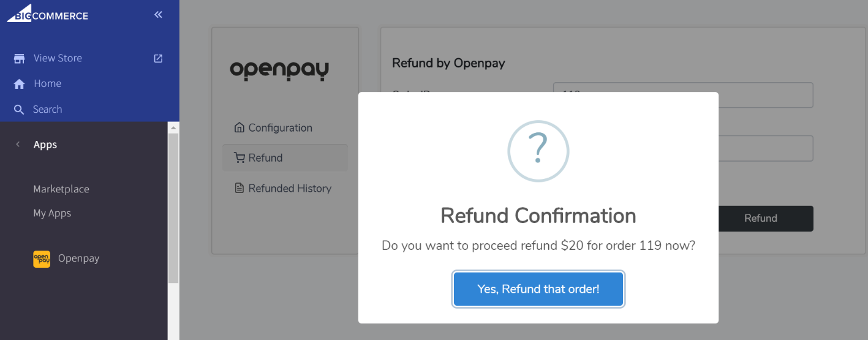Click the yellow Openpay app icon
The width and height of the screenshot is (868, 340).
(x=42, y=259)
